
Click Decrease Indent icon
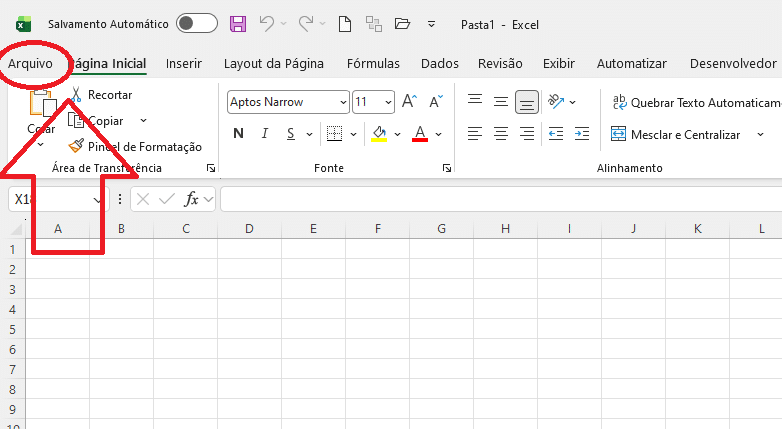pos(556,134)
